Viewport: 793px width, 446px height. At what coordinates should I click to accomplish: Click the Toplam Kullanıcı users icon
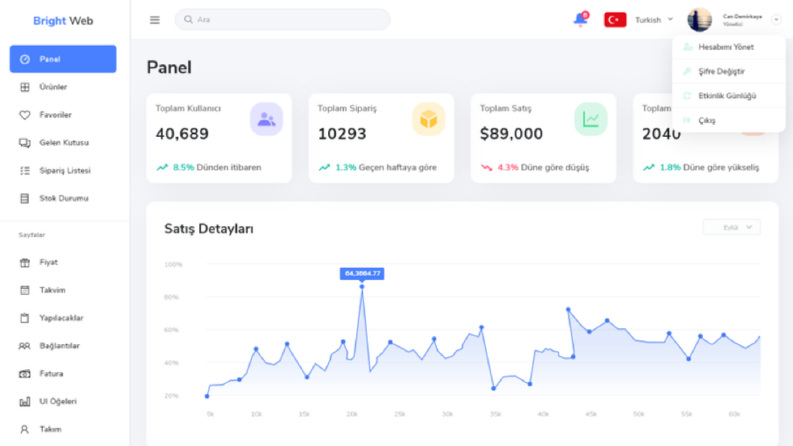tap(266, 119)
